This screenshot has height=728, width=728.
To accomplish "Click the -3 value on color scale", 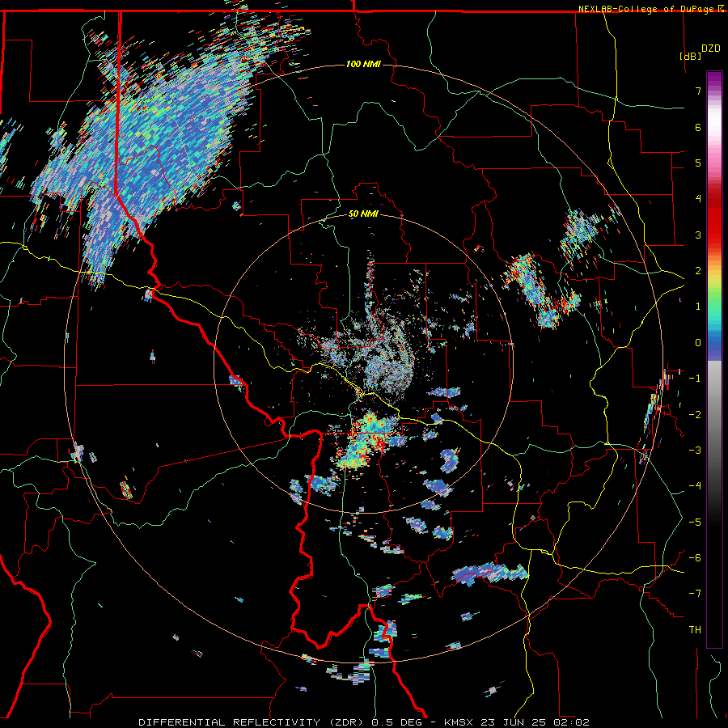I will (695, 451).
